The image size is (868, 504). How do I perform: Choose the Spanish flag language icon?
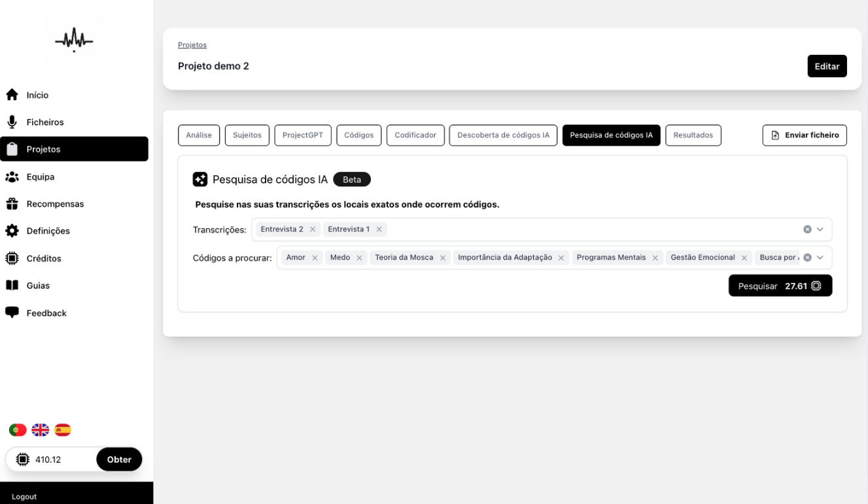[x=63, y=429]
